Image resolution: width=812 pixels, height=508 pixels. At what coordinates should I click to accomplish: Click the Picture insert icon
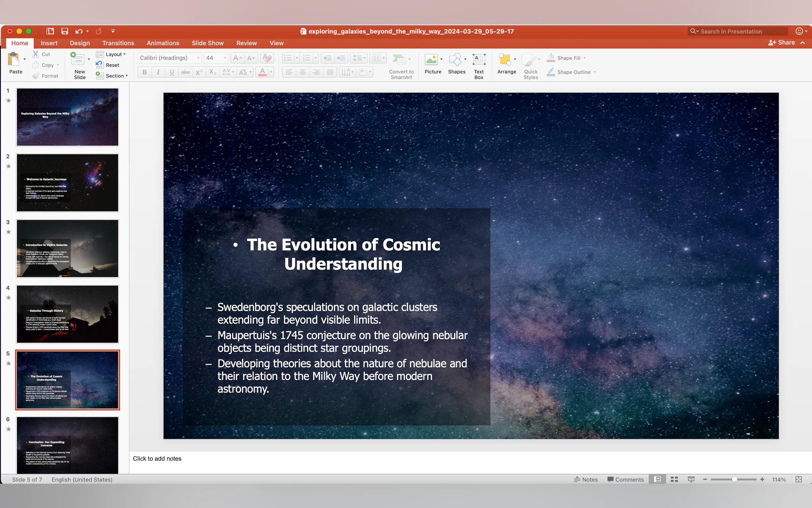coord(431,60)
